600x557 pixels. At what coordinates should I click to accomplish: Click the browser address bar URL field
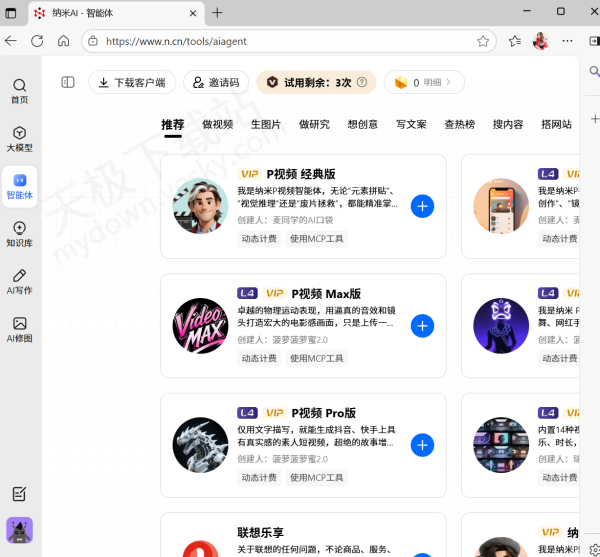[280, 41]
